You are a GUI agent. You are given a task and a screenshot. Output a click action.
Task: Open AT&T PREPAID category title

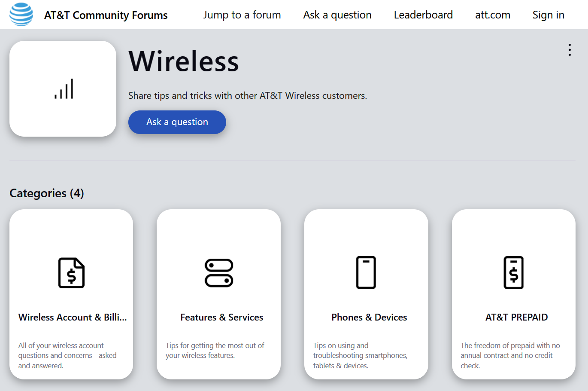tap(517, 317)
